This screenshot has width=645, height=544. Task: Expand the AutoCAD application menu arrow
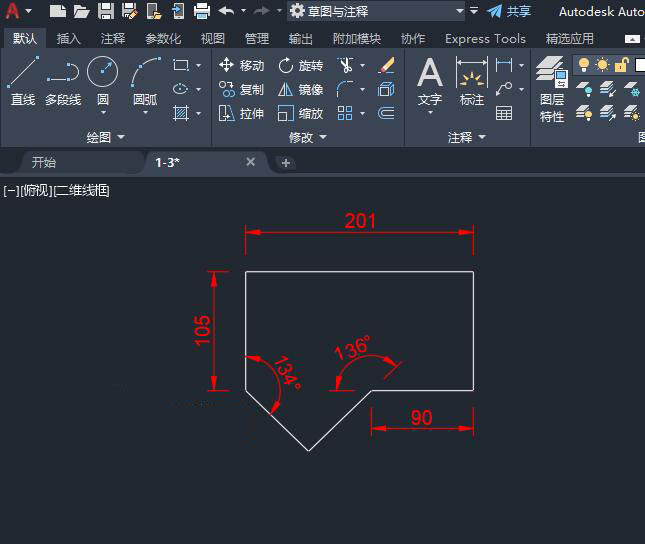[x=29, y=11]
